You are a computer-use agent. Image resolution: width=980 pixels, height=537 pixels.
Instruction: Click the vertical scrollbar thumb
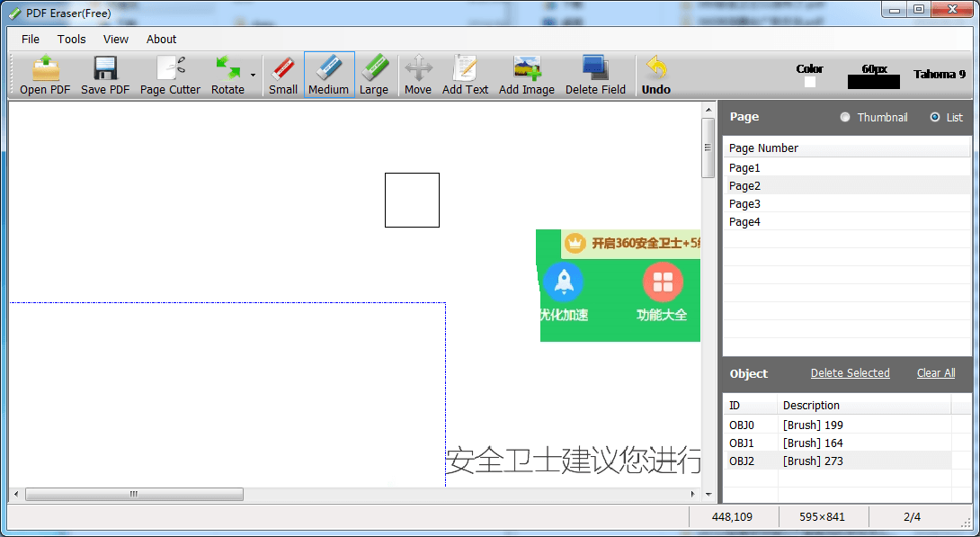coord(708,148)
